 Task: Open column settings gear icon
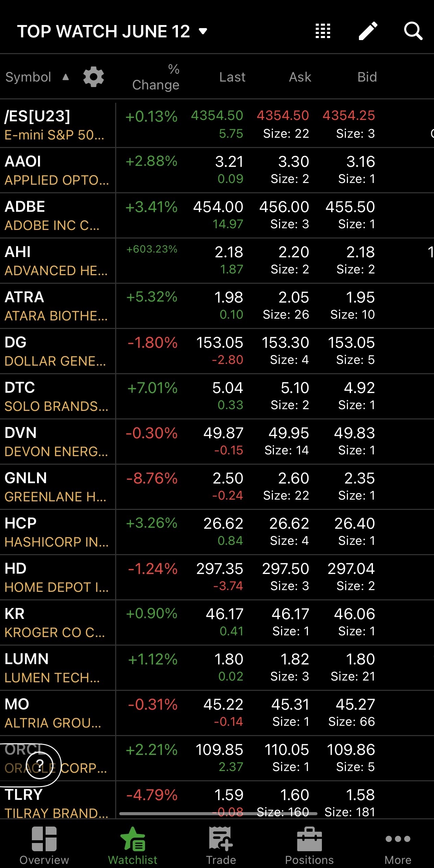(93, 77)
